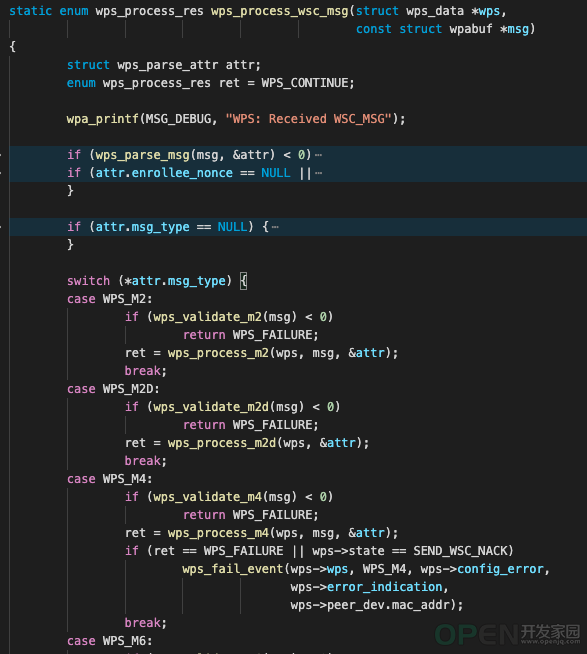This screenshot has width=587, height=654.
Task: Click the WPS_CONTINUE constant
Action: point(305,83)
